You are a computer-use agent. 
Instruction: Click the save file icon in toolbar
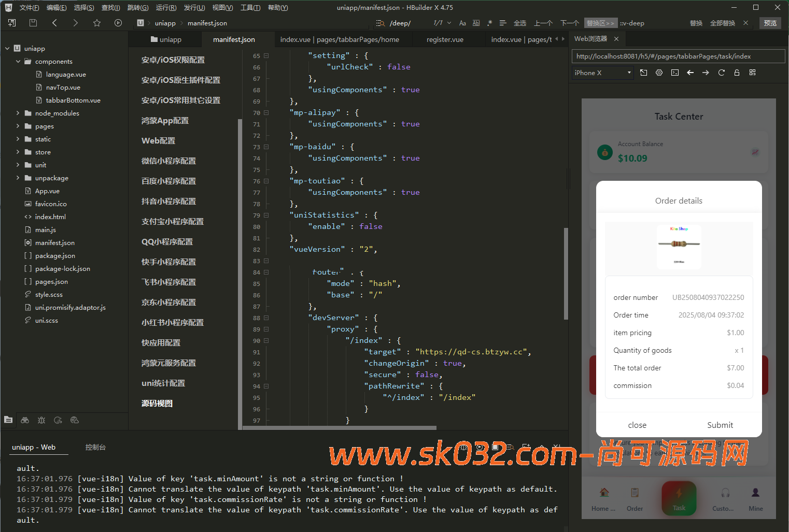(33, 23)
